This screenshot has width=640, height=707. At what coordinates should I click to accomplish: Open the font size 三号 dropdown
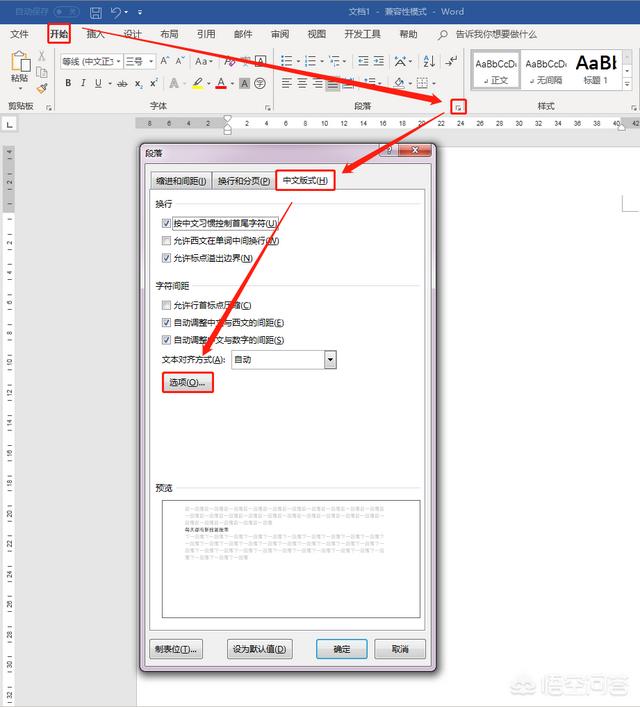point(151,61)
